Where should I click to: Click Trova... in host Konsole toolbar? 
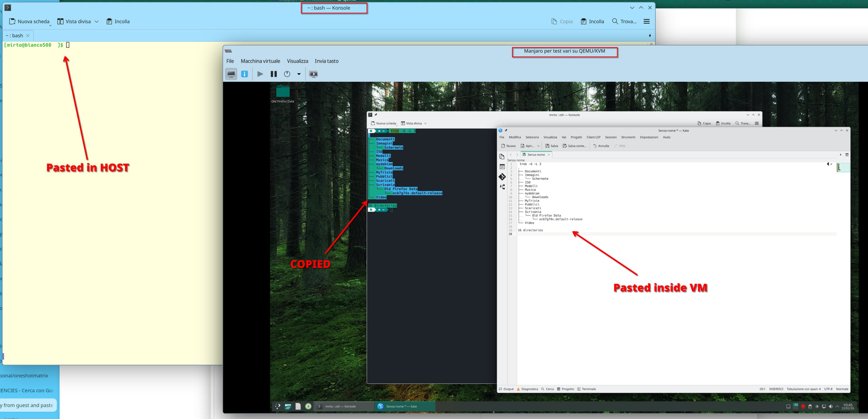[x=624, y=21]
